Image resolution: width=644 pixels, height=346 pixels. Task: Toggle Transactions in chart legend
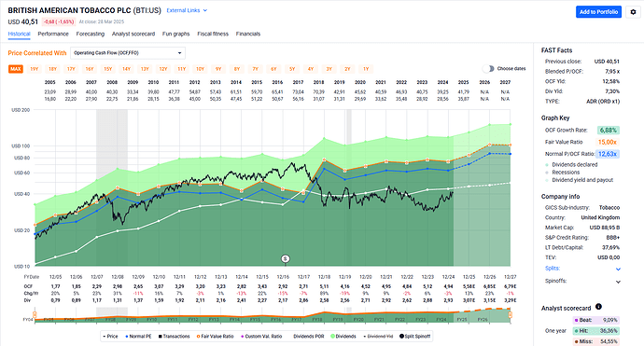pyautogui.click(x=175, y=336)
